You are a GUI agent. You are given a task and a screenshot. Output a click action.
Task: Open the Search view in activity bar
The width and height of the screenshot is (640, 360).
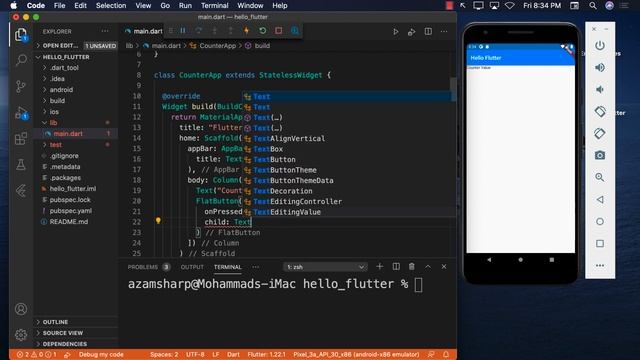click(x=21, y=60)
